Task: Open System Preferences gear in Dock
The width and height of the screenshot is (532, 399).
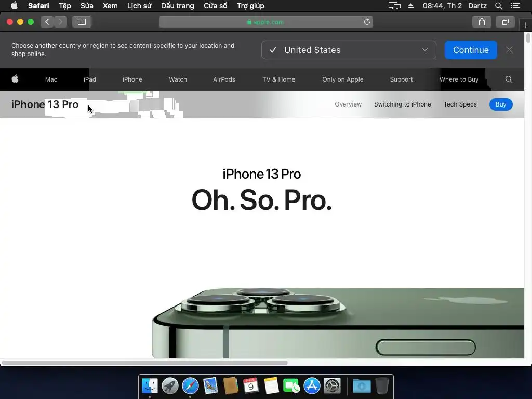Action: pyautogui.click(x=332, y=386)
